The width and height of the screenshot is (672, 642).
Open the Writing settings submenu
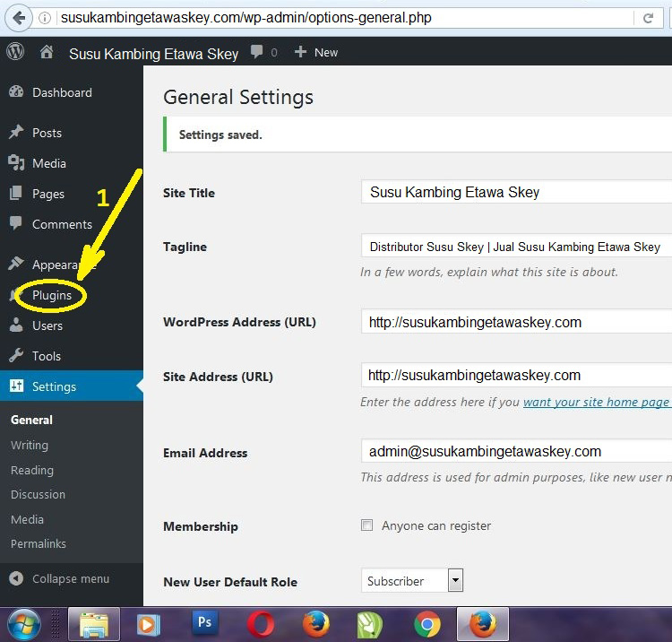(x=30, y=445)
